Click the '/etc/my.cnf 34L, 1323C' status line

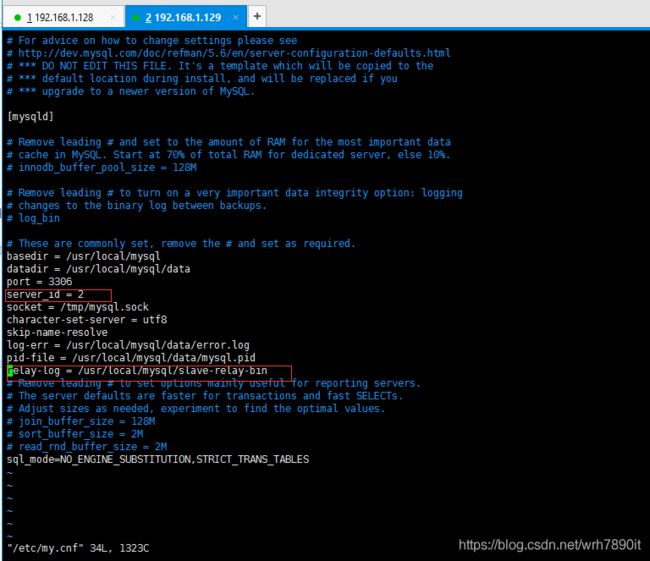(78, 548)
